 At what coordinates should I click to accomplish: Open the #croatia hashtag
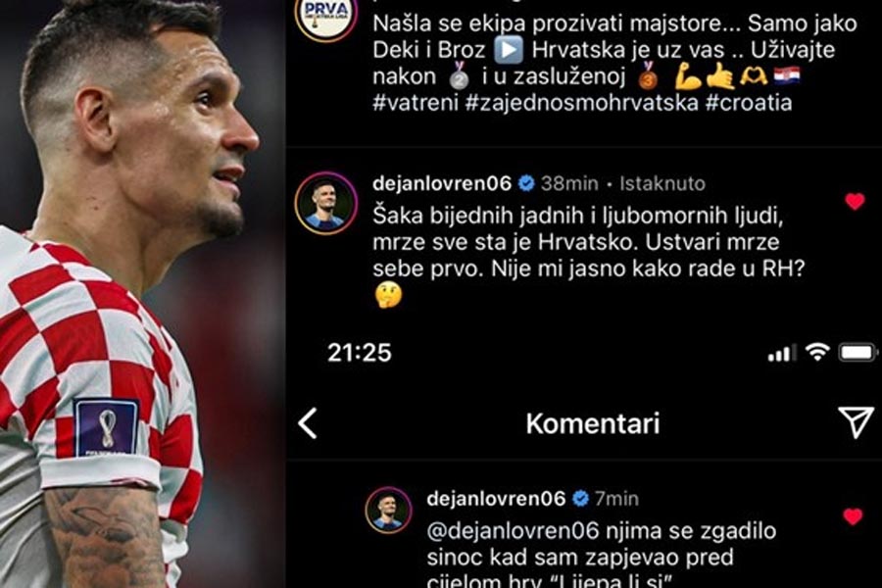[x=748, y=102]
